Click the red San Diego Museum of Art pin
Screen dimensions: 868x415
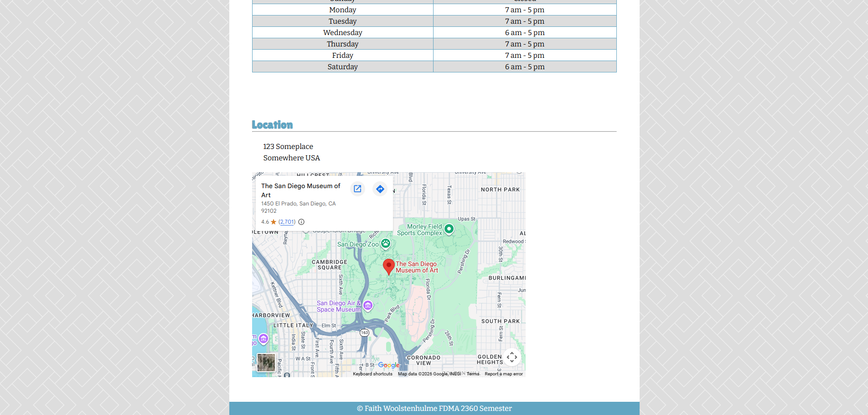(x=388, y=267)
